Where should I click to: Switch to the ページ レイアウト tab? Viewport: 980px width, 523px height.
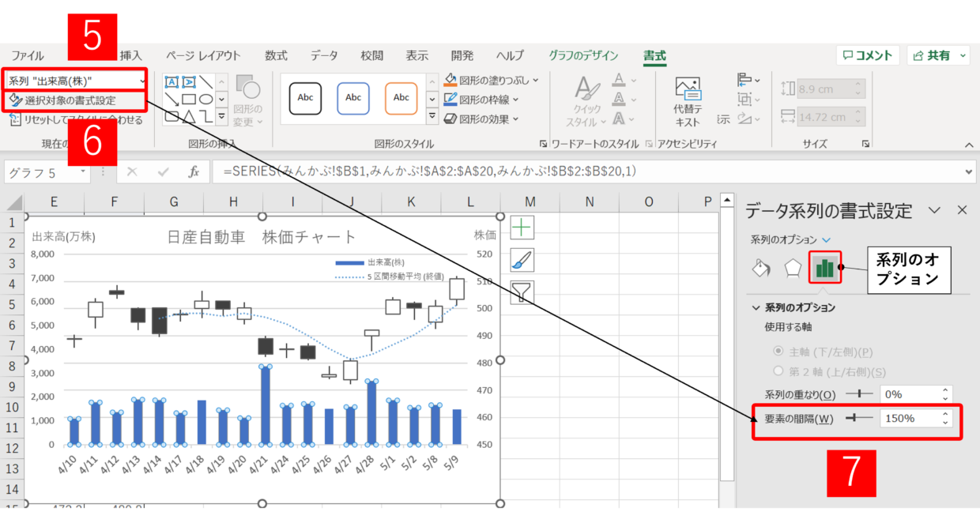pyautogui.click(x=203, y=55)
